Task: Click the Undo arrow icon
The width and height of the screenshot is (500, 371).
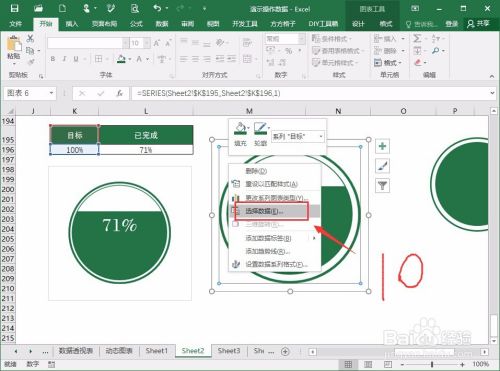Action: point(158,8)
